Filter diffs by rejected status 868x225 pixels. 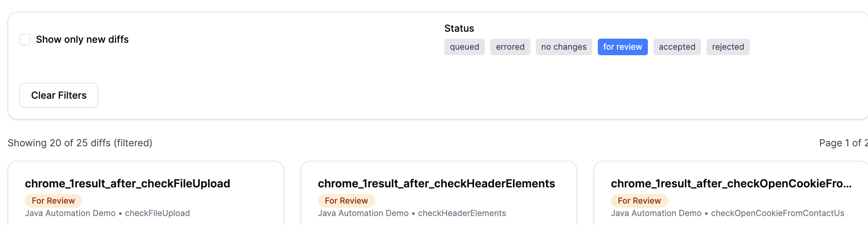728,47
